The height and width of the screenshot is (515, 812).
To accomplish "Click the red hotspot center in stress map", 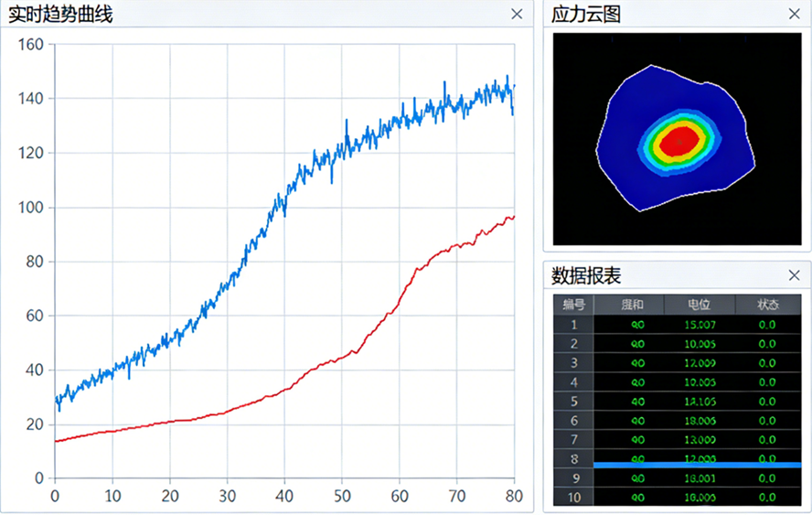I will [678, 141].
